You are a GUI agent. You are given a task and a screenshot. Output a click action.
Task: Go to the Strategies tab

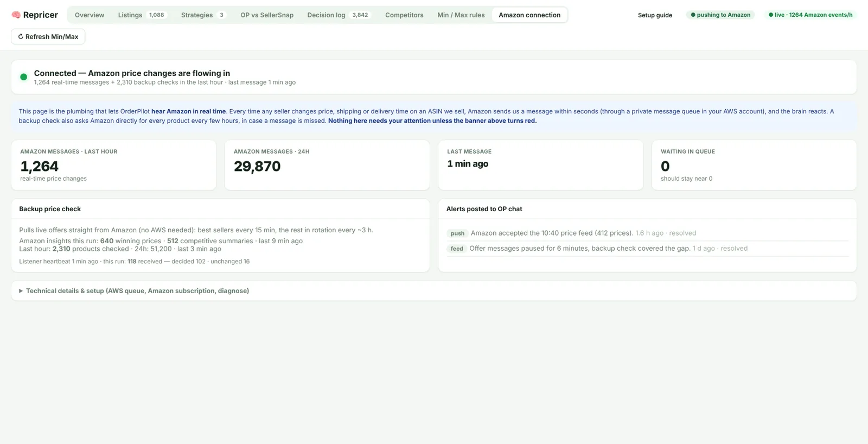203,15
